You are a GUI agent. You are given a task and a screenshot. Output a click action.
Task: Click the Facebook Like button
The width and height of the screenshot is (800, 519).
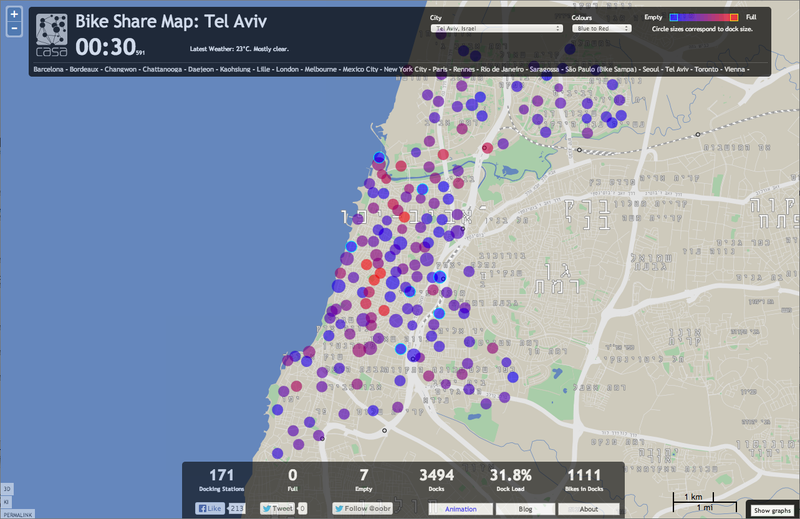(x=210, y=508)
